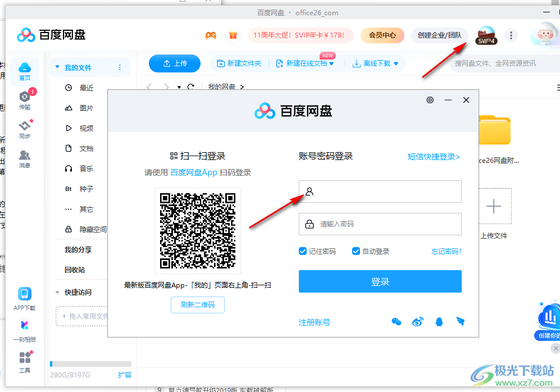Open login dialog settings gear icon
Screen dimensions: 560x392
(430, 100)
